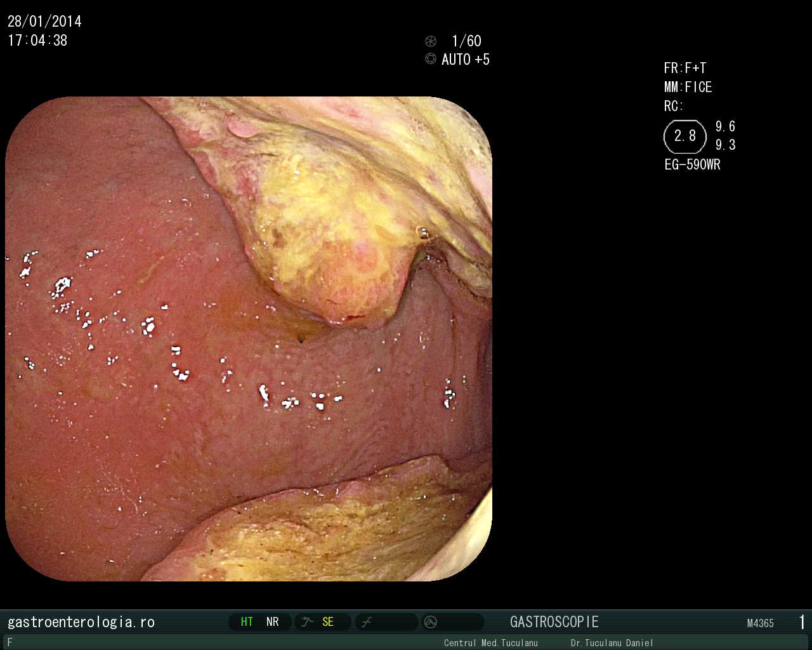
Task: Click the image counter 1 at bottom right
Action: pyautogui.click(x=802, y=622)
